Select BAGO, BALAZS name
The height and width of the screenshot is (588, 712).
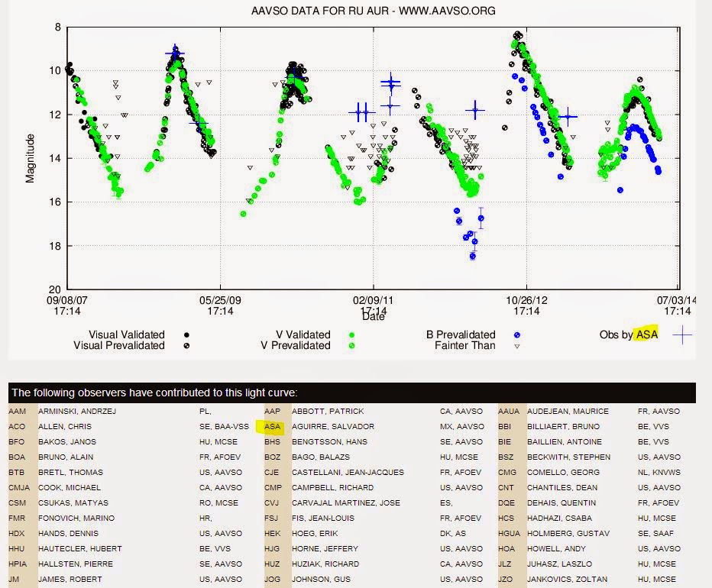321,457
